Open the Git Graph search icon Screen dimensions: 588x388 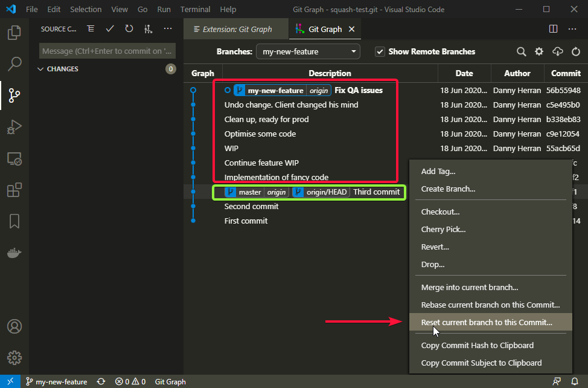point(521,51)
